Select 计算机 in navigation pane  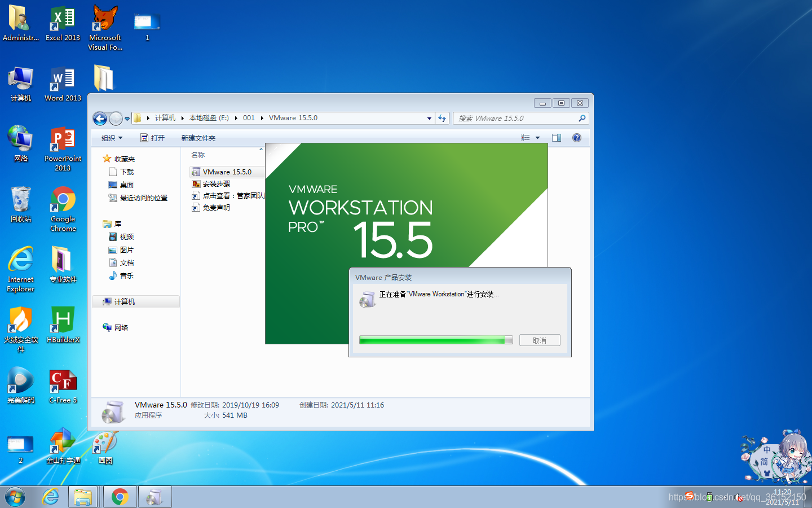[136, 302]
